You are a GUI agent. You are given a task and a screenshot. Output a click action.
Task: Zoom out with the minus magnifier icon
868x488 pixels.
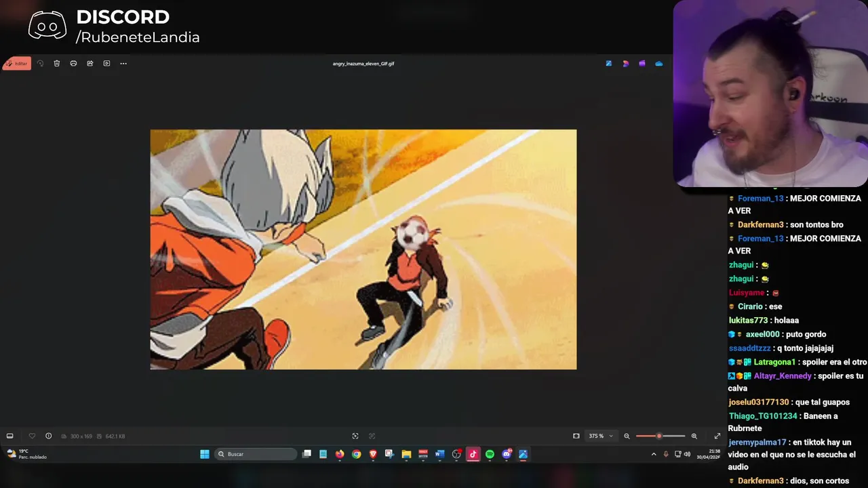click(627, 436)
